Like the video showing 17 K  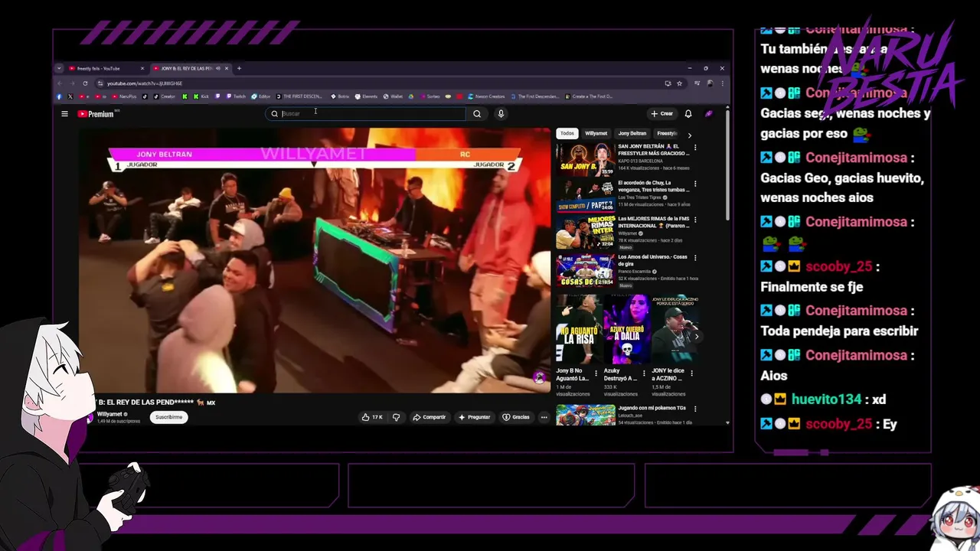coord(372,417)
